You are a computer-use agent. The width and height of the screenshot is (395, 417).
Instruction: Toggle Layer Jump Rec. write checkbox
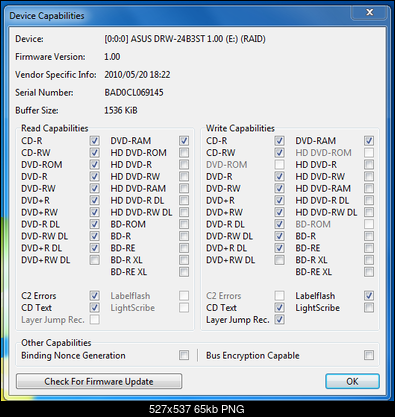pyautogui.click(x=280, y=320)
